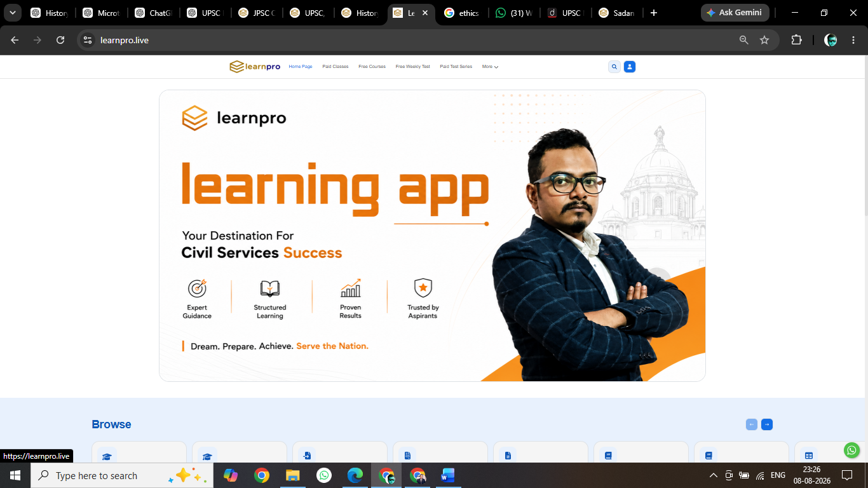This screenshot has height=488, width=868.
Task: Open Chrome three-dot menu
Action: pyautogui.click(x=853, y=40)
